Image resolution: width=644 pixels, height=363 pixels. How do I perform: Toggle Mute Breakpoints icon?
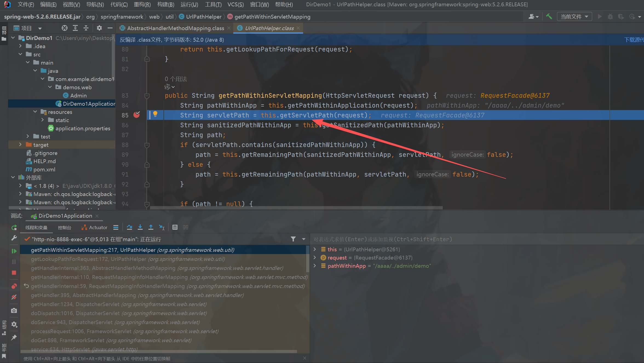[14, 297]
